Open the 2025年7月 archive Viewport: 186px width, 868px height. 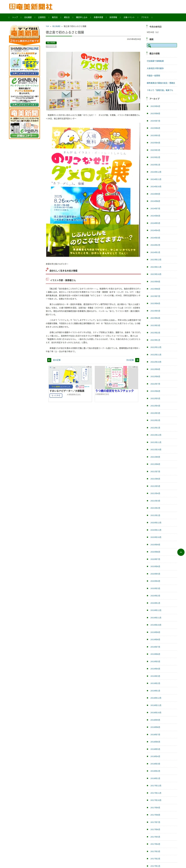click(x=155, y=121)
